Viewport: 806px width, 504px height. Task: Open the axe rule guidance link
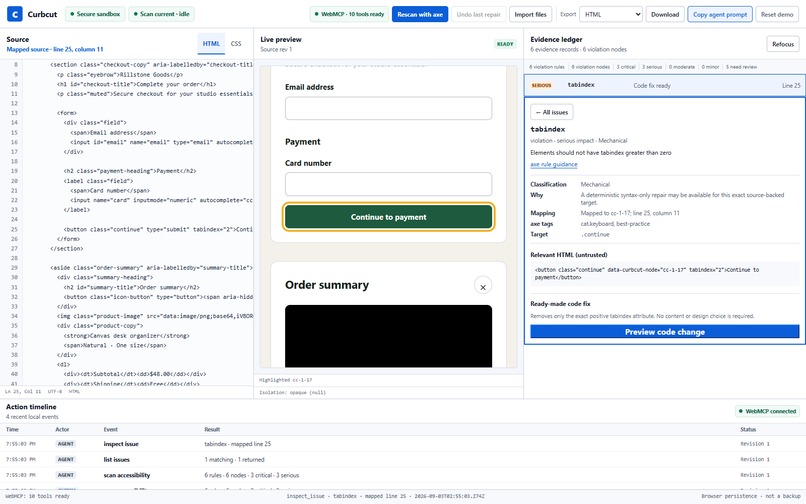click(x=554, y=165)
